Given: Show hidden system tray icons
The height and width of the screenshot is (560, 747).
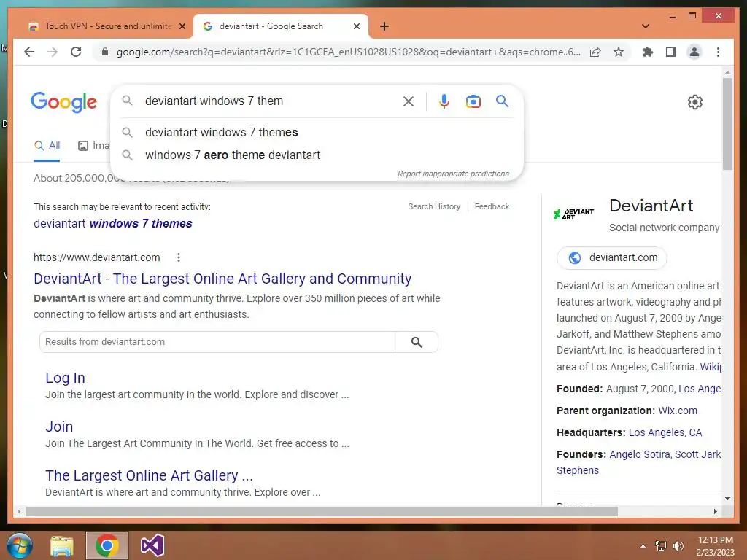Looking at the screenshot, I should click(x=643, y=546).
